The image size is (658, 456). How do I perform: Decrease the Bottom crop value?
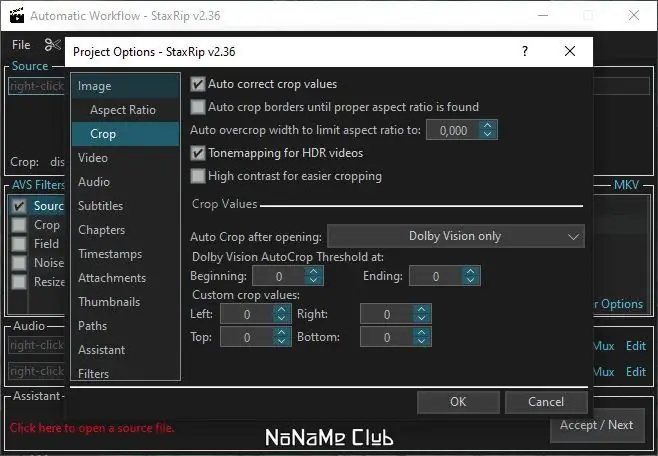pos(422,341)
